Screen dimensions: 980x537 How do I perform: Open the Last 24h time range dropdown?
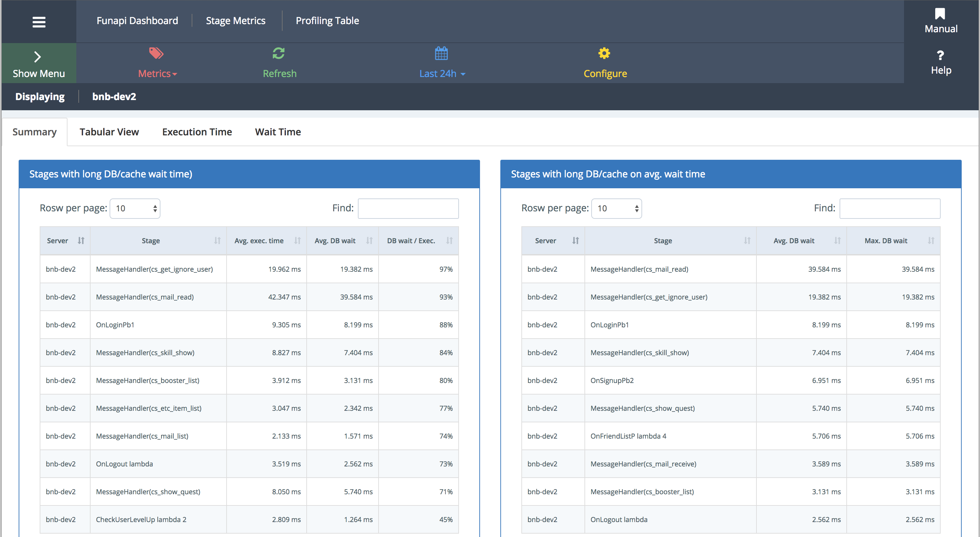442,74
